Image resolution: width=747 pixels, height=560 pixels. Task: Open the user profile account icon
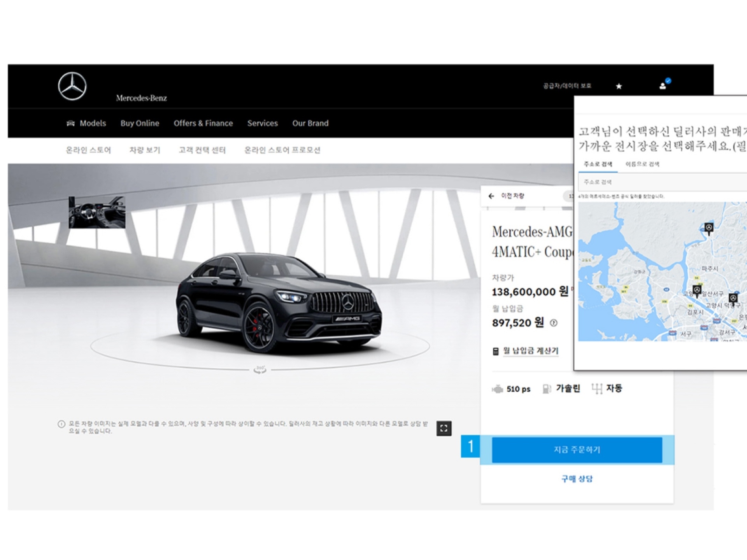tap(663, 86)
